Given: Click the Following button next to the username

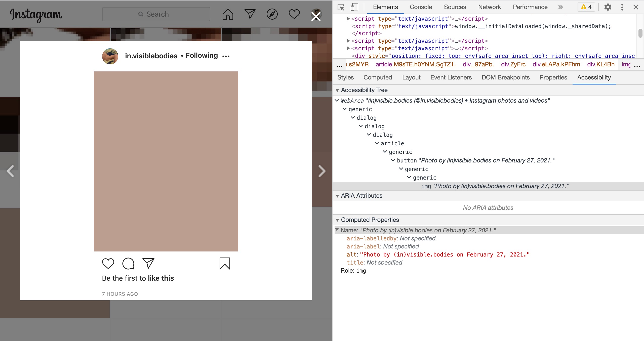Looking at the screenshot, I should coord(202,56).
